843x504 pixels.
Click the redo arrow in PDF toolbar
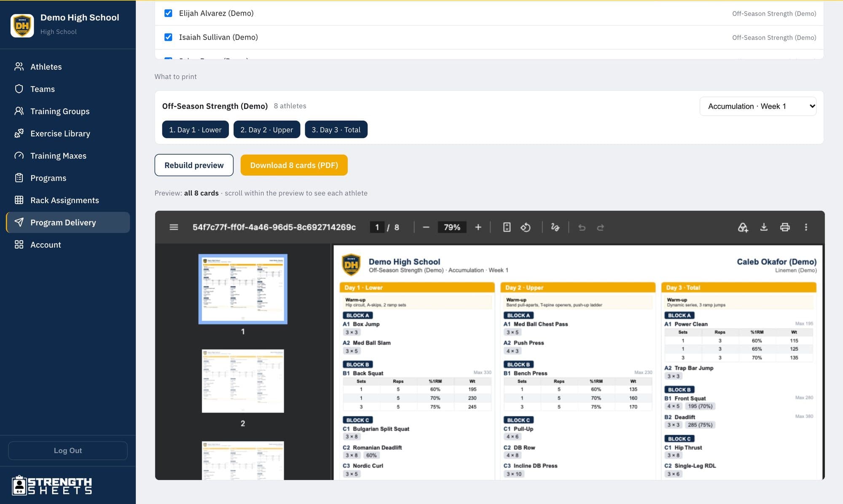601,227
